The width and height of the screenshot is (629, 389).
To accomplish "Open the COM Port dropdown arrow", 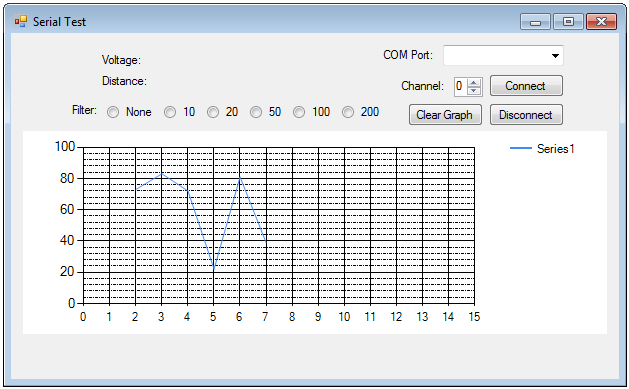I will coord(555,56).
